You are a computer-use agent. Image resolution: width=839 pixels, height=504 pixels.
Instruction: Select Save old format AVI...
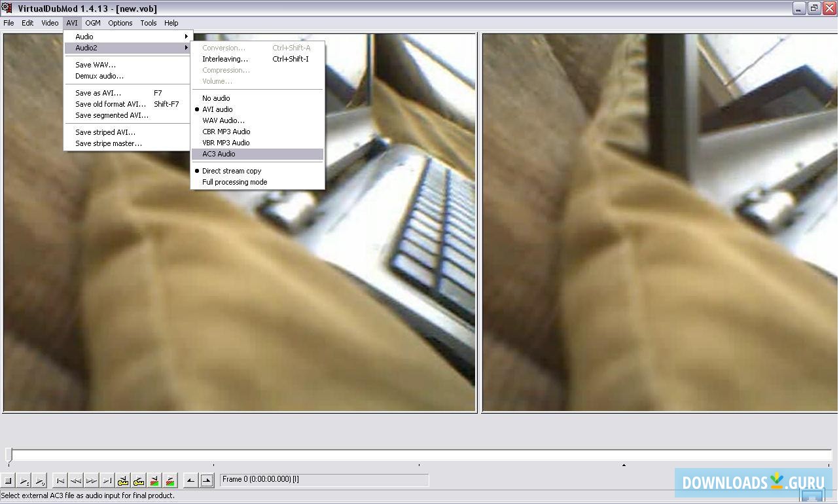coord(128,104)
